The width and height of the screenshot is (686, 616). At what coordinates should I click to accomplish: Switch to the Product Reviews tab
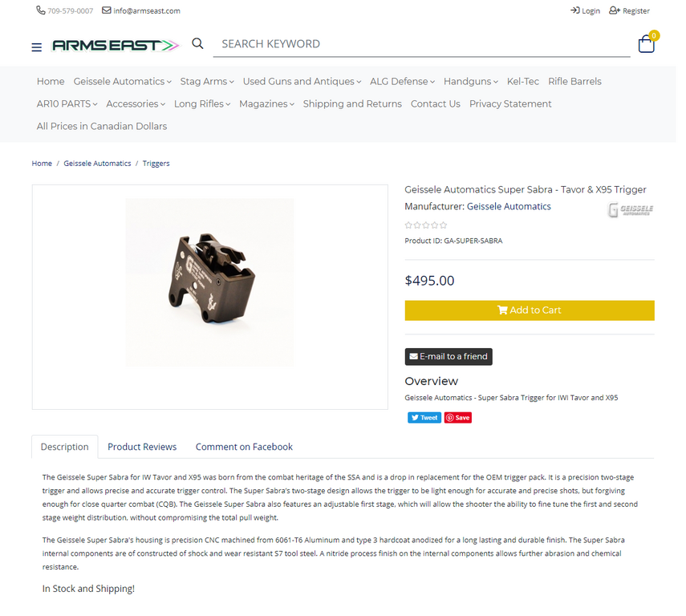142,447
